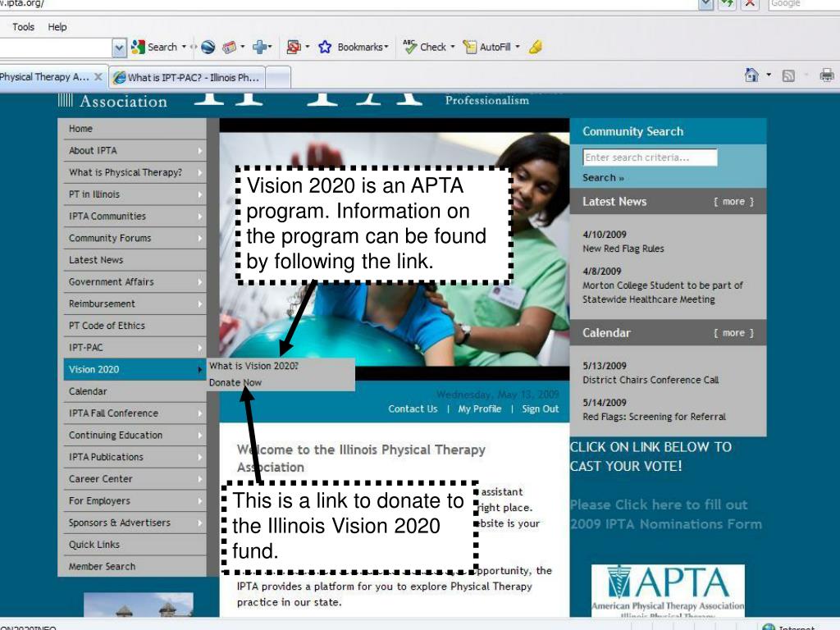Screen dimensions: 840x630
Task: Open IPTA Communities menu item
Action: 135,217
